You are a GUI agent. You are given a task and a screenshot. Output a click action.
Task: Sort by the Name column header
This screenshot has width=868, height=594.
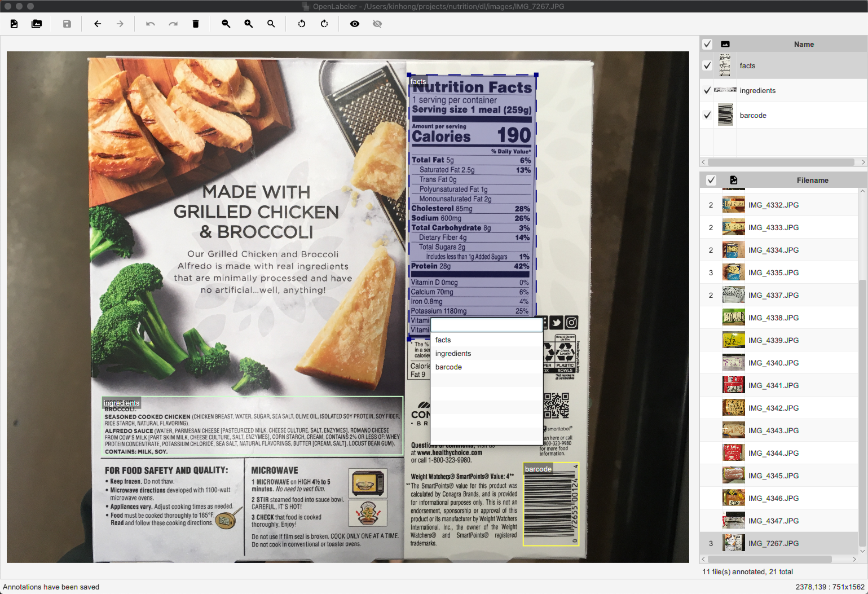coord(804,44)
